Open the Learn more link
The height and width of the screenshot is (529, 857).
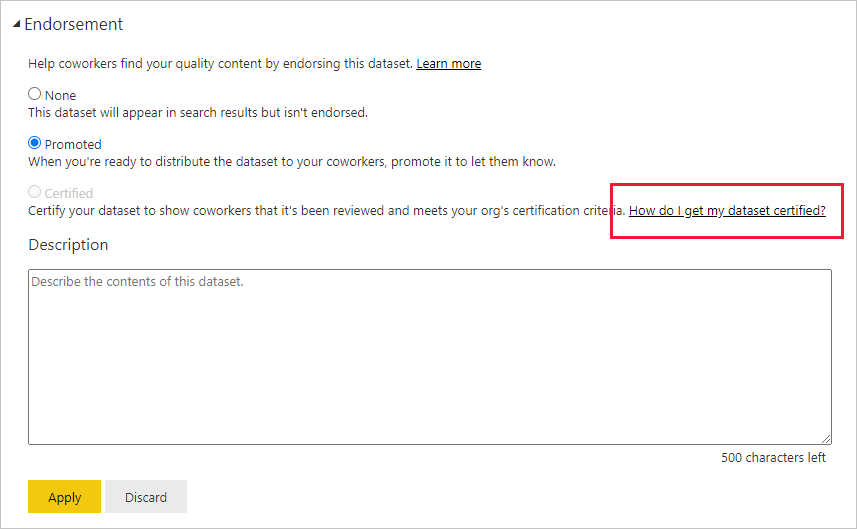click(449, 64)
